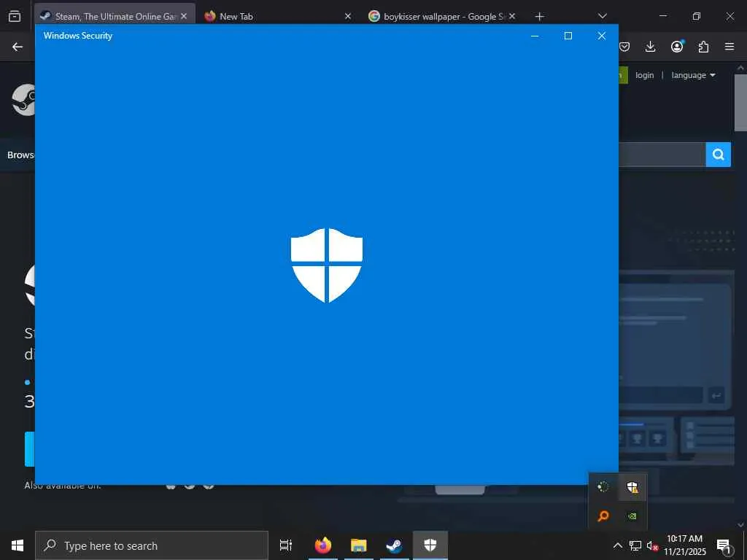Click the NVIDIA icon in tray popup

pyautogui.click(x=632, y=516)
